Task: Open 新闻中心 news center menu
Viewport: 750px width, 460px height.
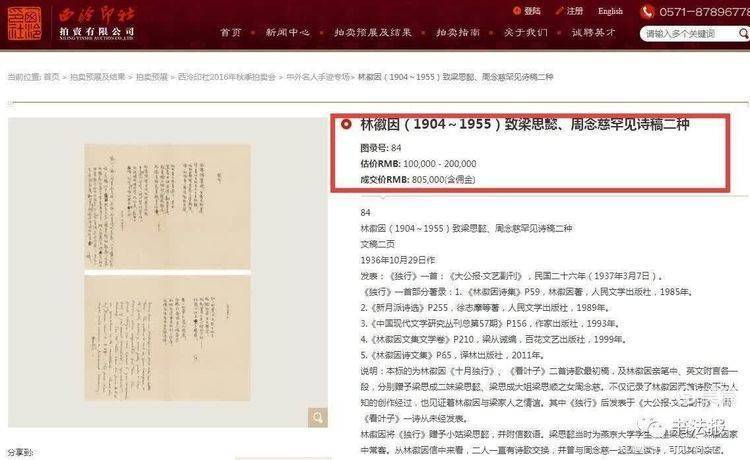Action: pyautogui.click(x=287, y=33)
